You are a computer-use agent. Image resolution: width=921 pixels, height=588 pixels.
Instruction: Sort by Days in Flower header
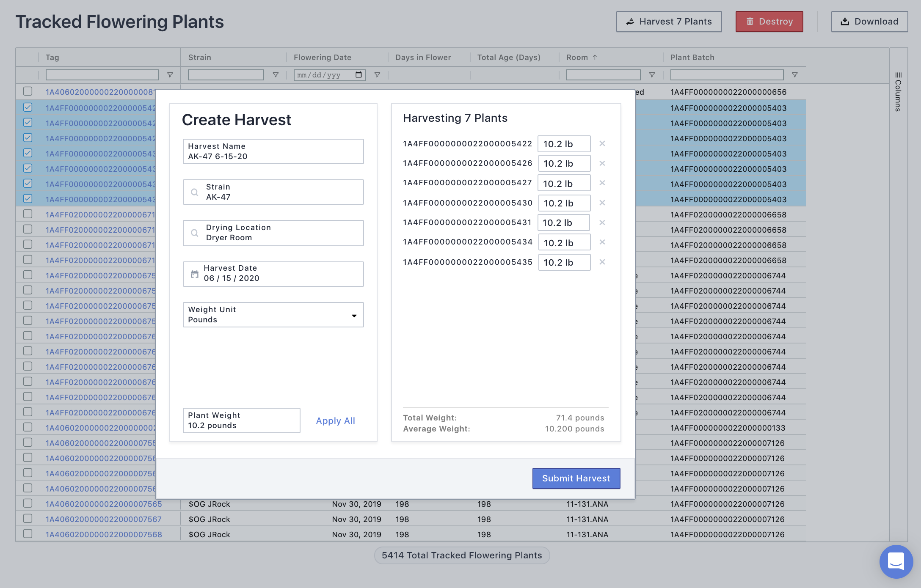point(423,57)
